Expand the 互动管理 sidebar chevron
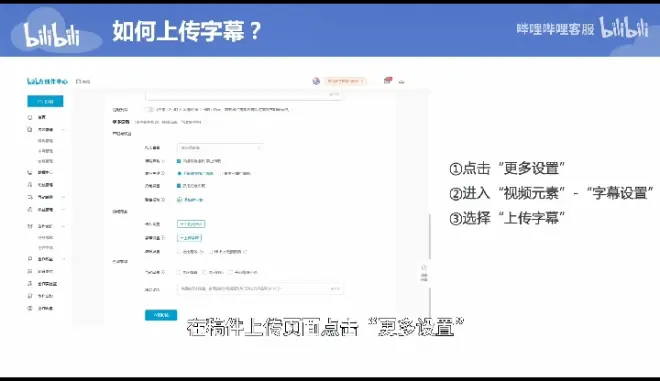660x381 pixels. point(64,197)
